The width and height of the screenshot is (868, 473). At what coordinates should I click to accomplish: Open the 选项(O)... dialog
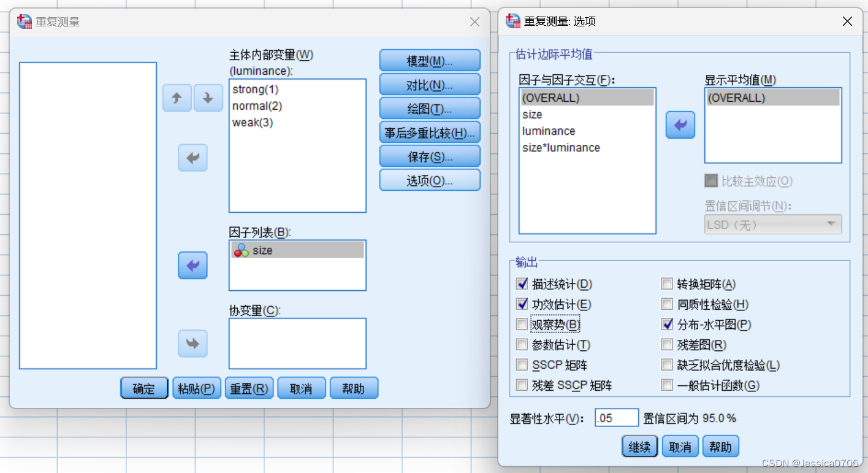430,180
